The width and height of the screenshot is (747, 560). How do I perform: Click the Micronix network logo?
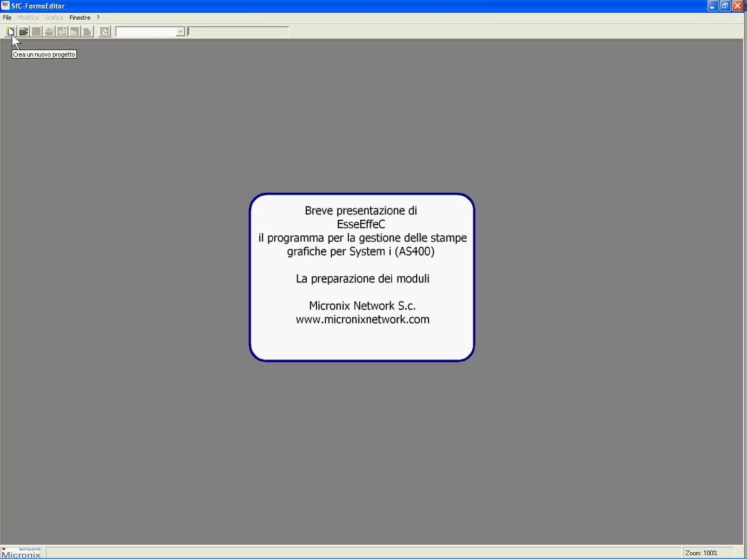21,553
